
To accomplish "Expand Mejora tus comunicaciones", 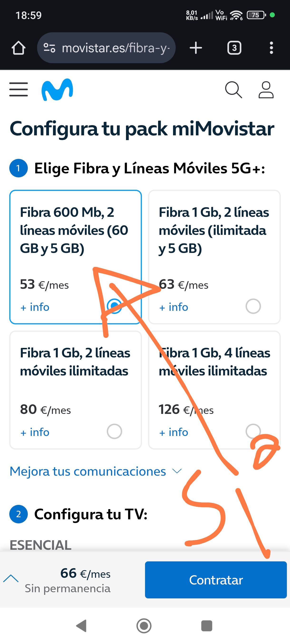I will [x=95, y=472].
